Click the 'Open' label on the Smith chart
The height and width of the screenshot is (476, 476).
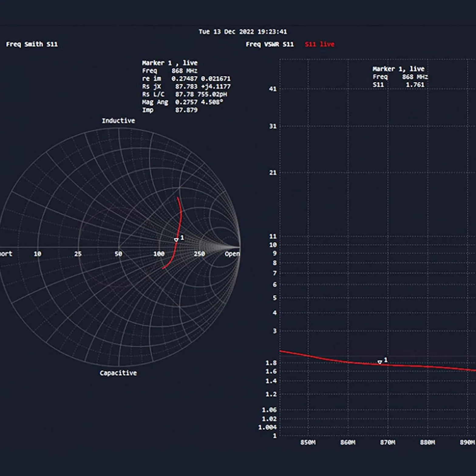coord(232,254)
